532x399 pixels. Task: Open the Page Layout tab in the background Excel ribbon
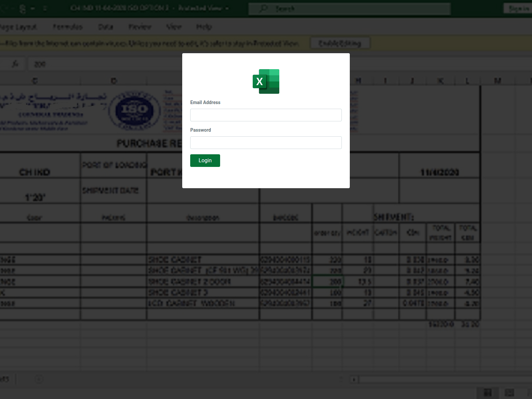(x=18, y=27)
